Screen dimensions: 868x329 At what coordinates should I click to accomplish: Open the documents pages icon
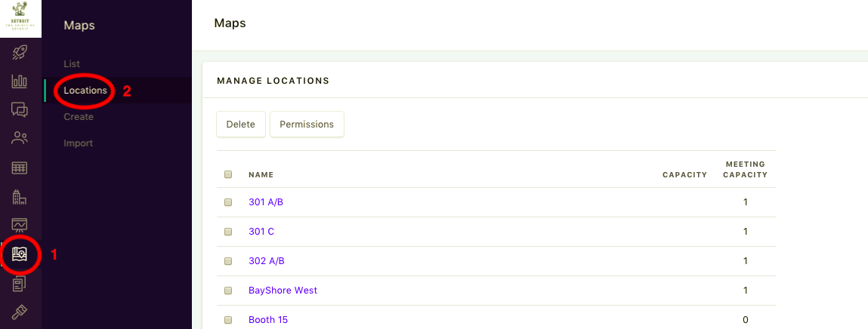click(x=20, y=284)
